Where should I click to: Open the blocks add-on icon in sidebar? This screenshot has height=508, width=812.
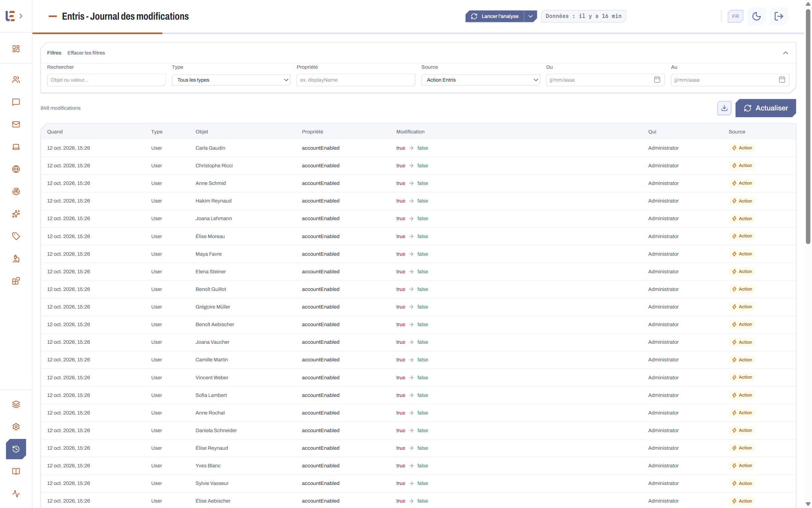(16, 281)
